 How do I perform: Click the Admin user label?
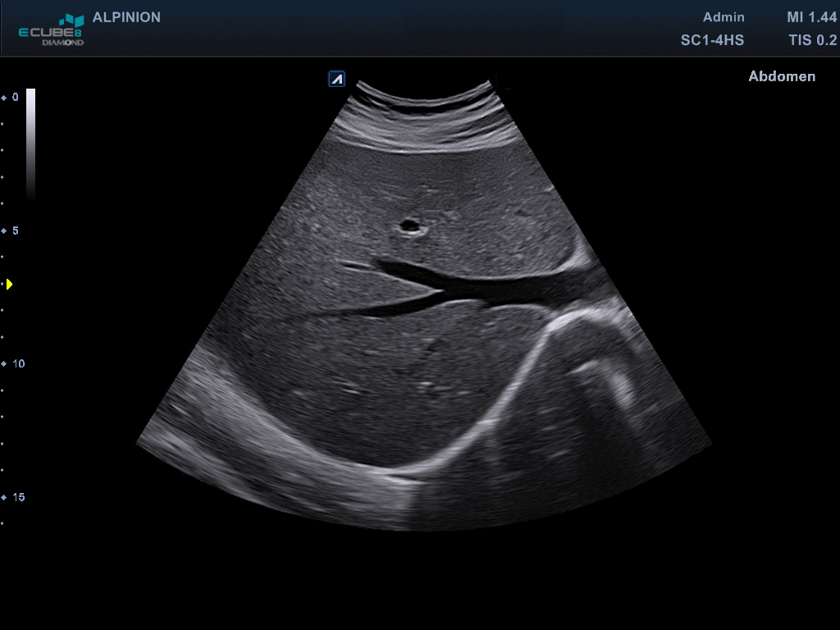[x=724, y=17]
